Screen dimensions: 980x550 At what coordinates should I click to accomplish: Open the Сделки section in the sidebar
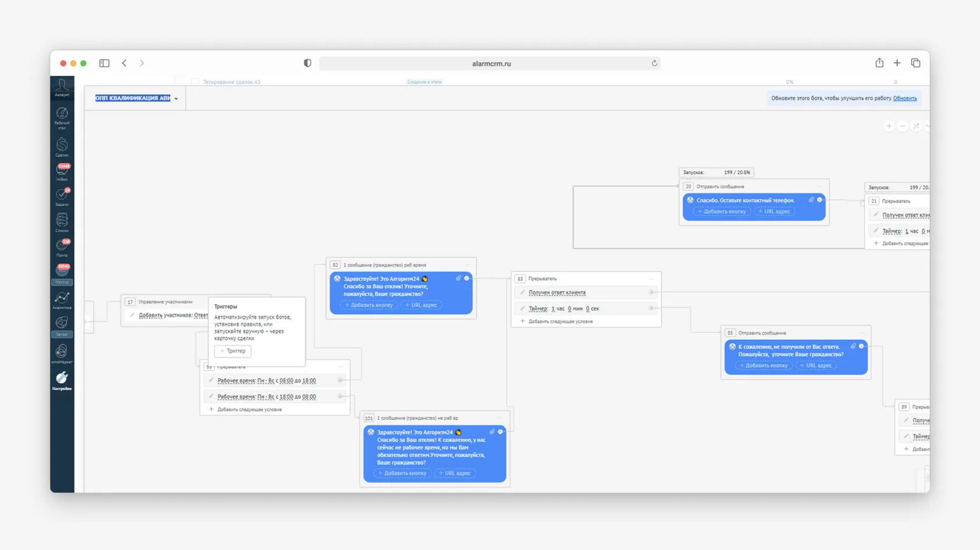point(62,146)
